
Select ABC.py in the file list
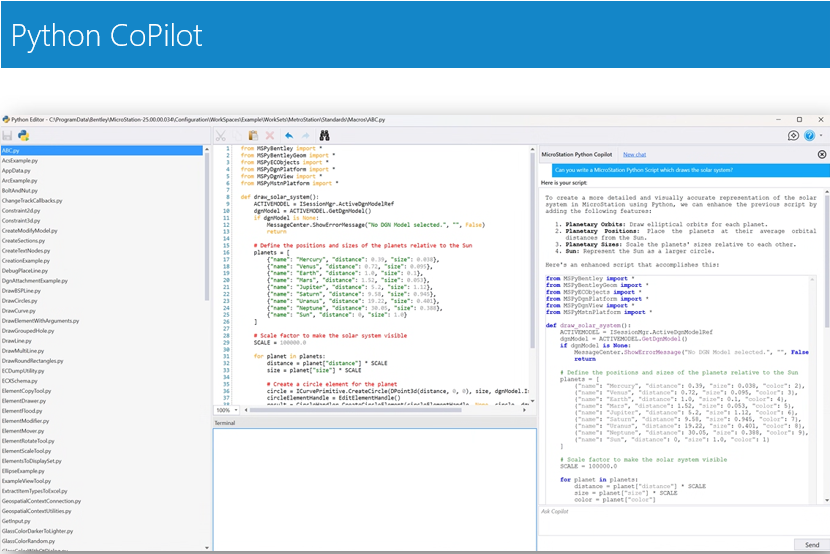12,150
